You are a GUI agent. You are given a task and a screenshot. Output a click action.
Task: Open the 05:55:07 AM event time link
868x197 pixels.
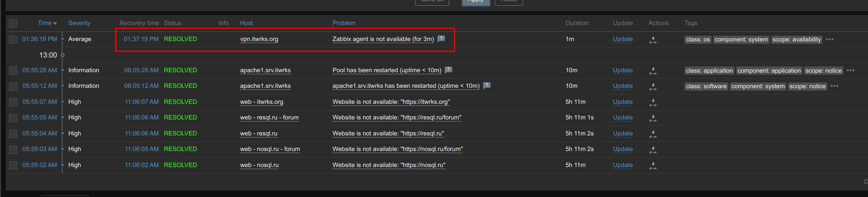coord(40,102)
